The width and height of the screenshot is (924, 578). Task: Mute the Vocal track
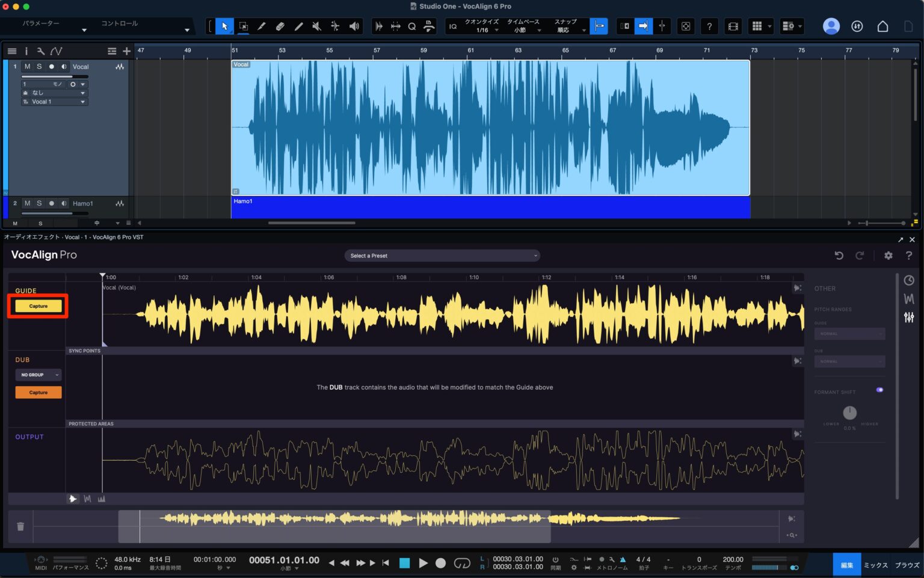(x=26, y=66)
